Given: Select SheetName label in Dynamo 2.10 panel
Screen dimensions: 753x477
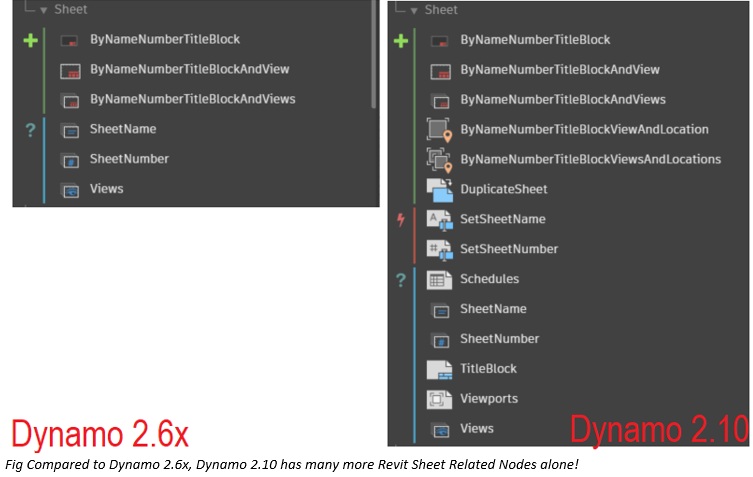Looking at the screenshot, I should point(493,308).
